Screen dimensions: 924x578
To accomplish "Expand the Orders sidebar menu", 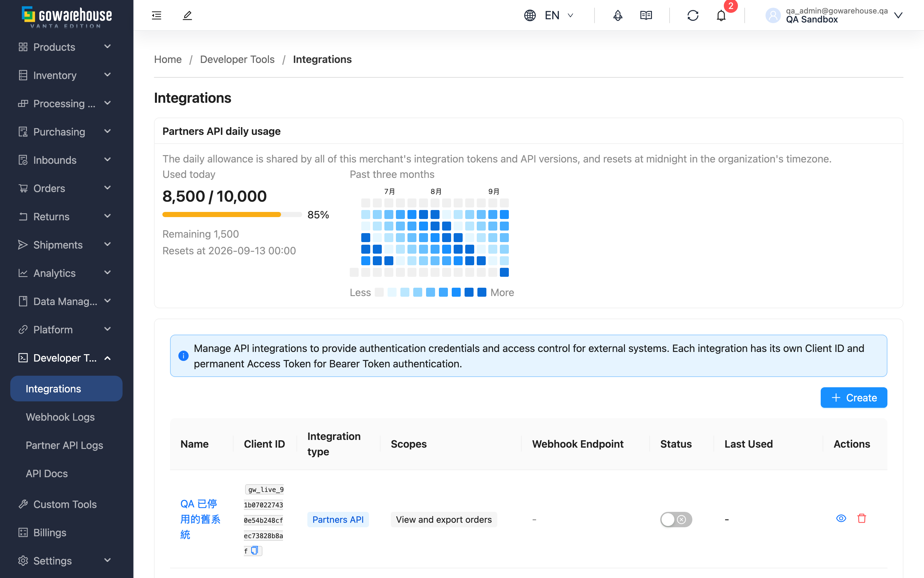I will pyautogui.click(x=66, y=188).
